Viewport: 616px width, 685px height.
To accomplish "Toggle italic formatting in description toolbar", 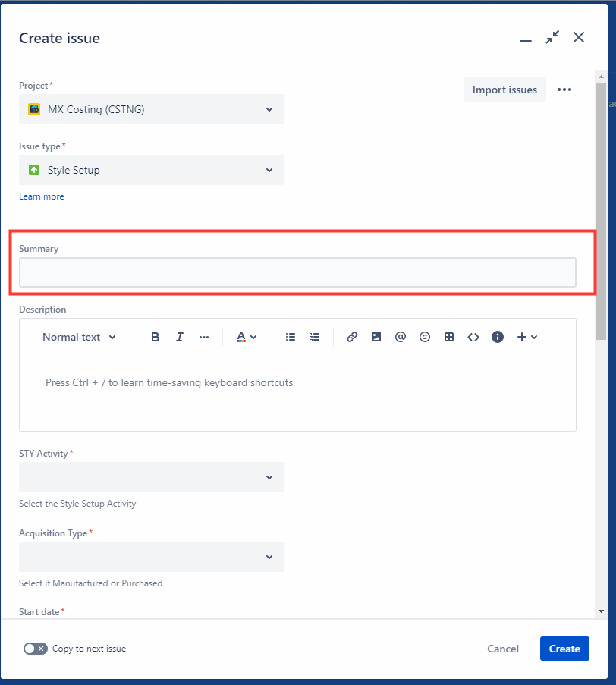I will pyautogui.click(x=179, y=337).
